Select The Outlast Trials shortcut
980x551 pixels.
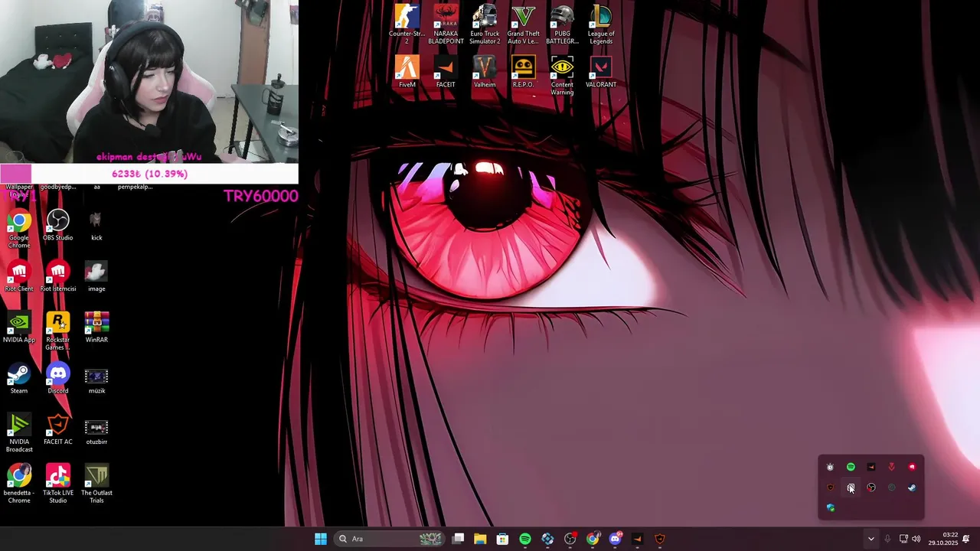[96, 483]
